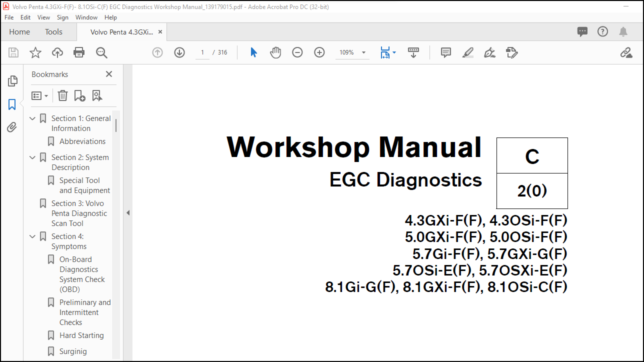
Task: Open the sign document pen tool
Action: 490,52
